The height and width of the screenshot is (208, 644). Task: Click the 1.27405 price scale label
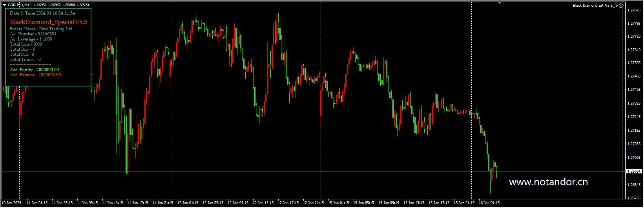[634, 90]
